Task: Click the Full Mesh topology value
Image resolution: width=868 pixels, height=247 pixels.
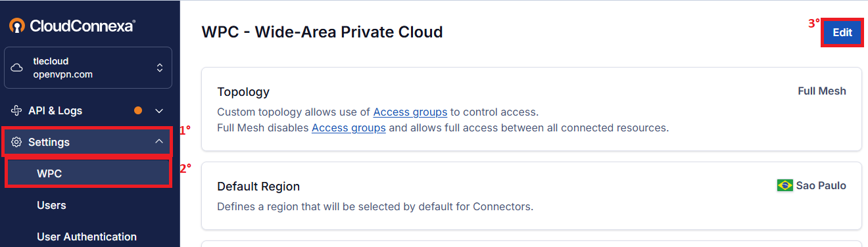Action: click(822, 91)
